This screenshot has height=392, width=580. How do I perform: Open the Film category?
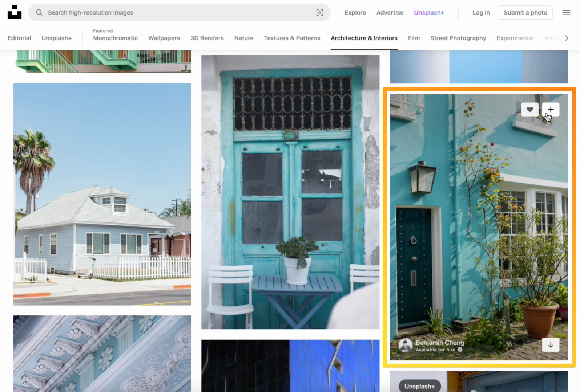414,38
